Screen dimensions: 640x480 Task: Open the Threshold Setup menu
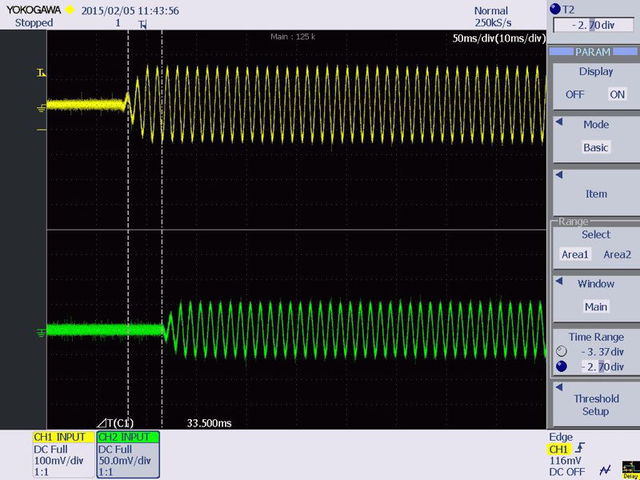(x=596, y=404)
